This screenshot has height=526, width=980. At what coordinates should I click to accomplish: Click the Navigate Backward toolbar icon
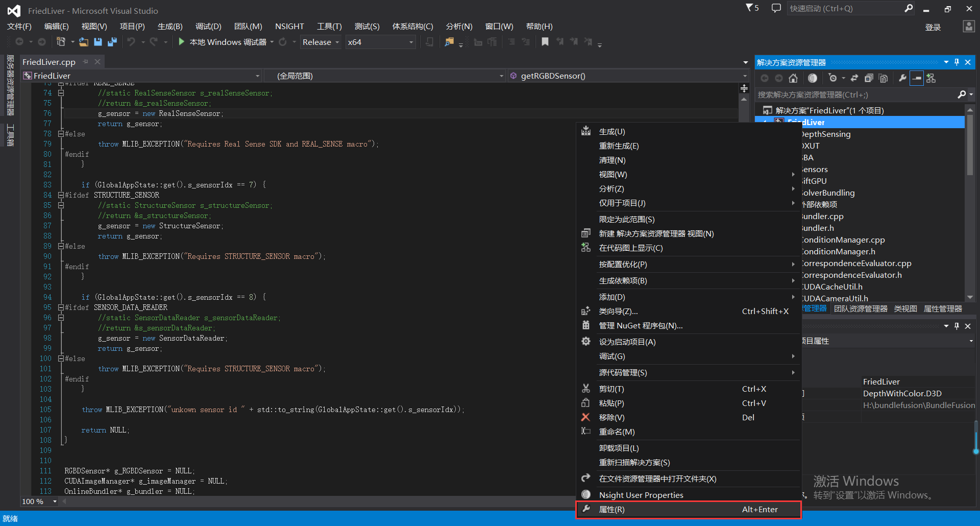(19, 42)
